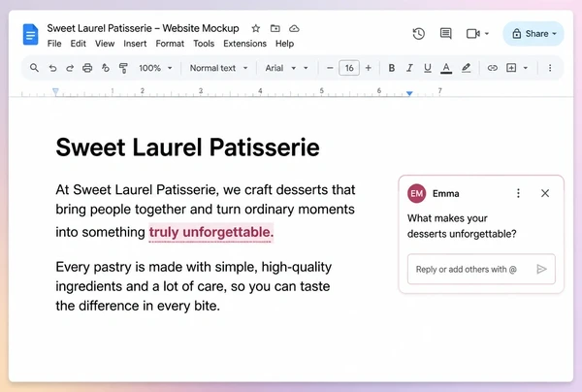Close Emma's comment card
Screen dimensions: 582x392
click(545, 193)
